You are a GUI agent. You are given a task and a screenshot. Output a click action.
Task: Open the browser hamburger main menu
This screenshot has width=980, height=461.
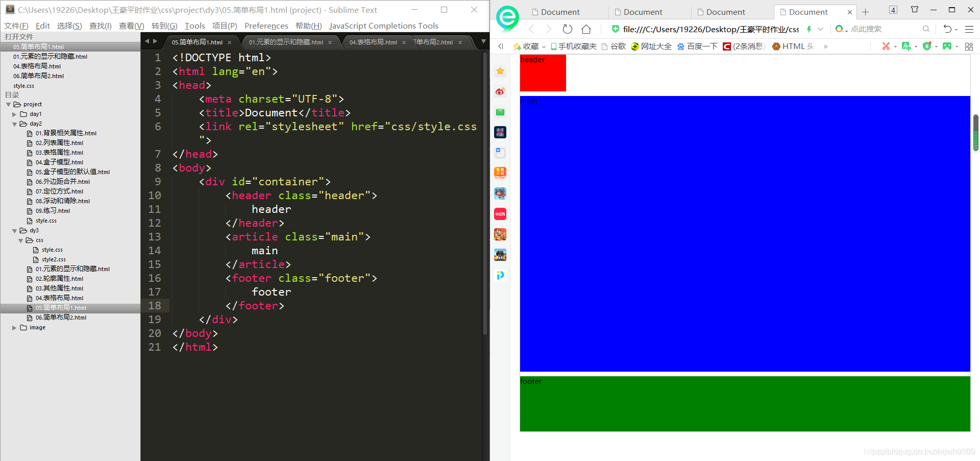[969, 29]
